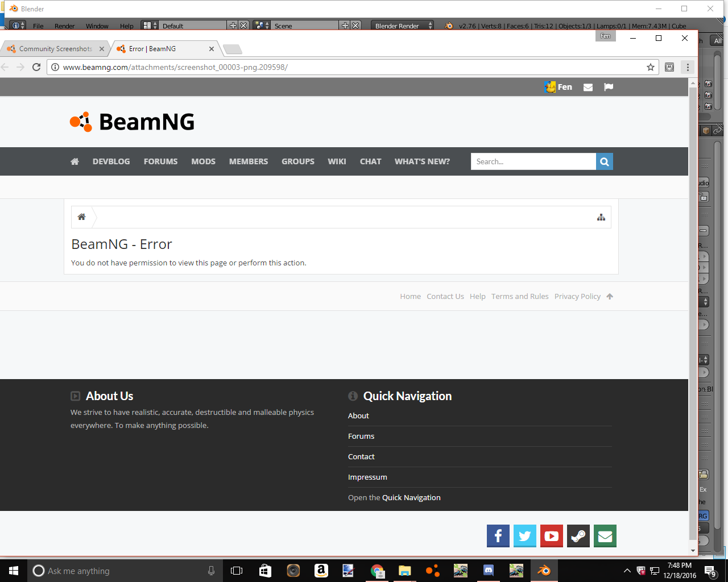Open the Blender Render engine dropdown
The width and height of the screenshot is (728, 582).
pyautogui.click(x=403, y=26)
